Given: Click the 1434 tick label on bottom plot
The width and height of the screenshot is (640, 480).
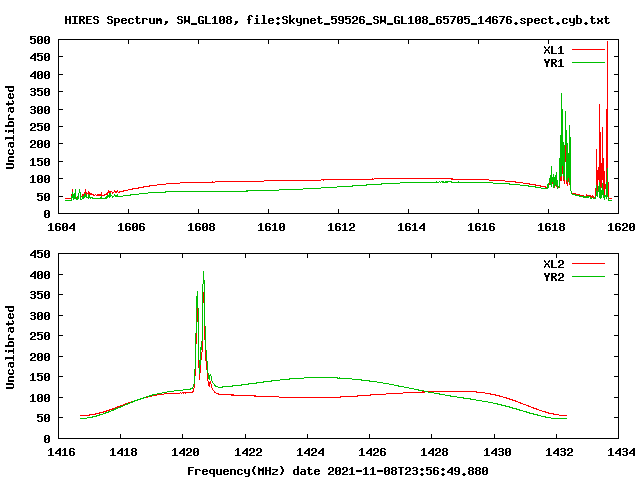Looking at the screenshot, I should [x=619, y=452].
